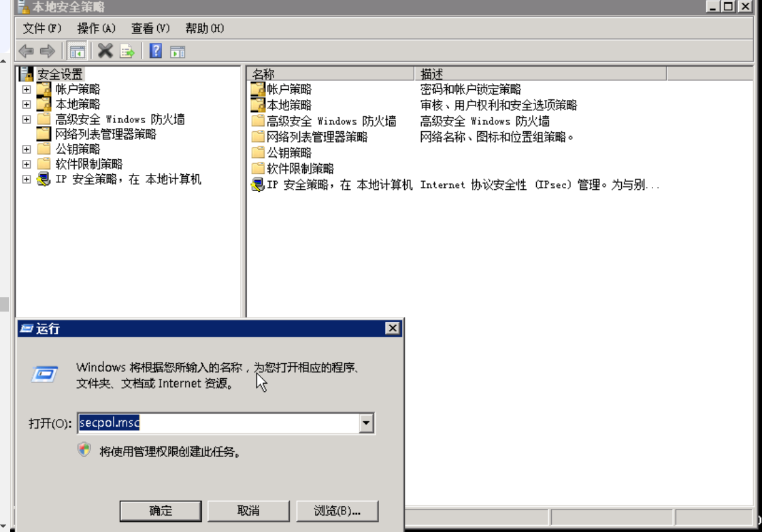The image size is (762, 532).
Task: Open the 帮助(H) menu
Action: (x=205, y=29)
